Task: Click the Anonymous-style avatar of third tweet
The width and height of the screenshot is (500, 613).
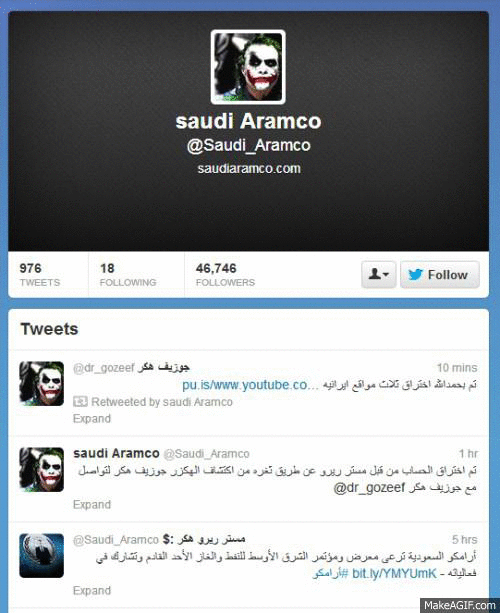Action: click(x=41, y=556)
